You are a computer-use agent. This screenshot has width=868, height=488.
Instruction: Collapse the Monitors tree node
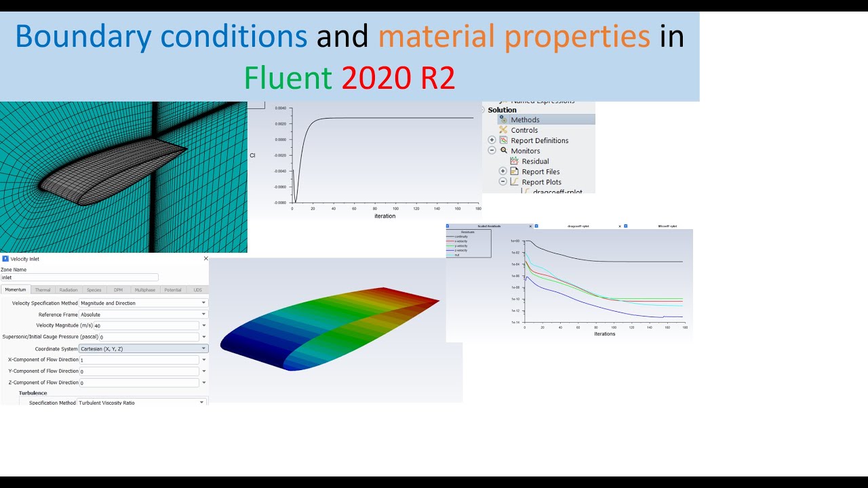(x=492, y=150)
